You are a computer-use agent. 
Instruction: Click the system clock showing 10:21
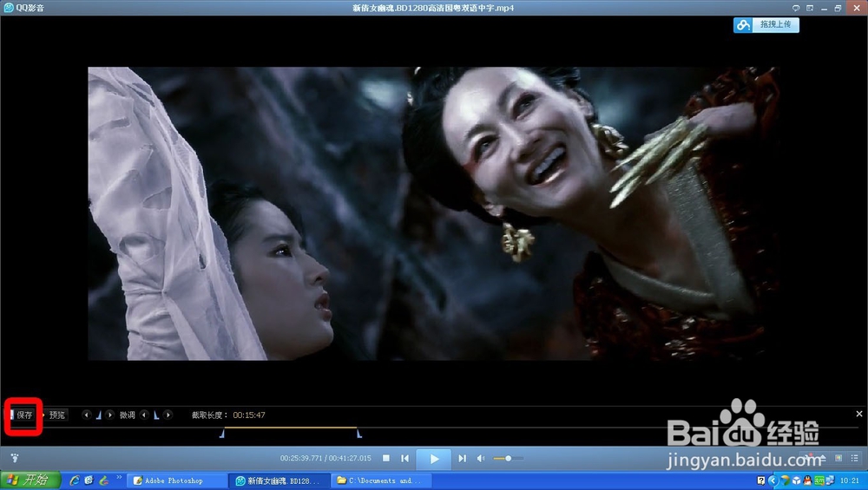point(850,480)
